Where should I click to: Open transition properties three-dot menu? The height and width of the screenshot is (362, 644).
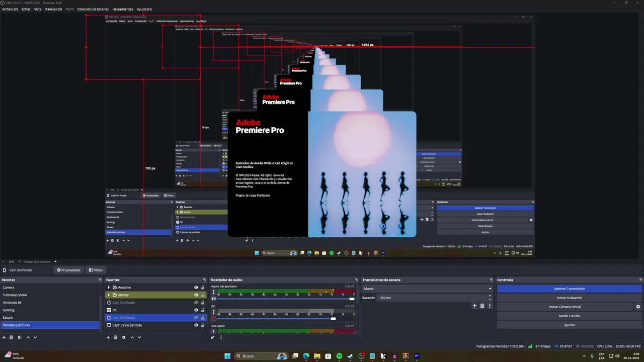tap(490, 306)
